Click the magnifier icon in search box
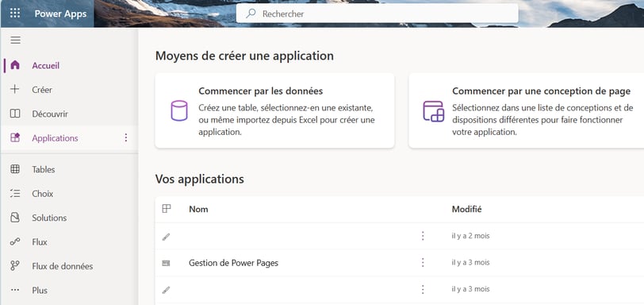Image resolution: width=644 pixels, height=305 pixels. pyautogui.click(x=251, y=14)
